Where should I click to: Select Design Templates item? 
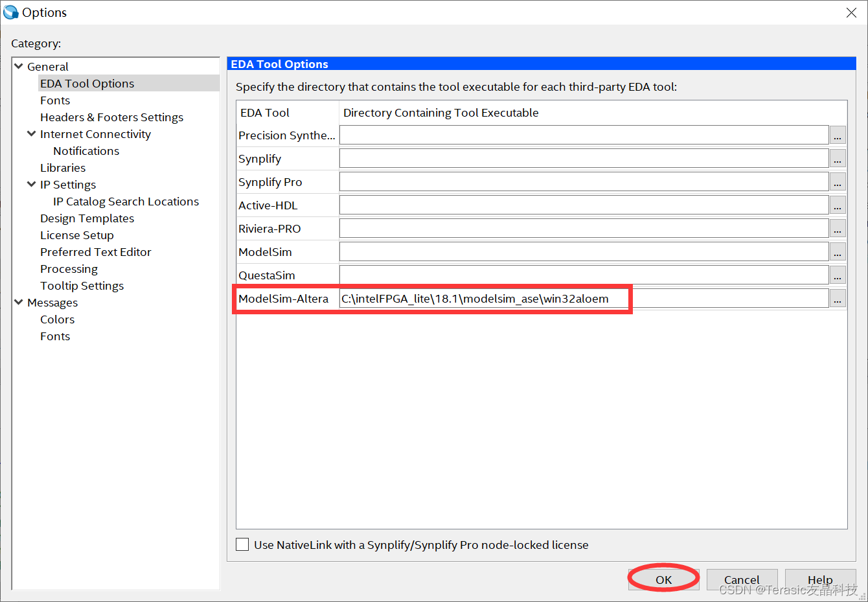click(87, 218)
